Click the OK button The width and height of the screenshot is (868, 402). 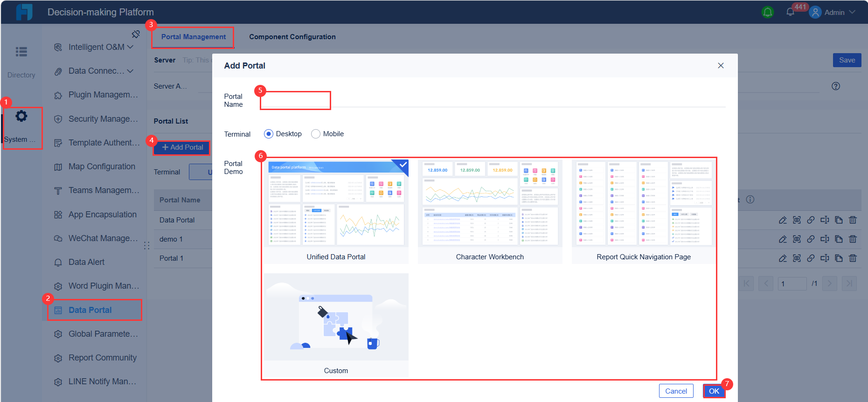pyautogui.click(x=714, y=391)
